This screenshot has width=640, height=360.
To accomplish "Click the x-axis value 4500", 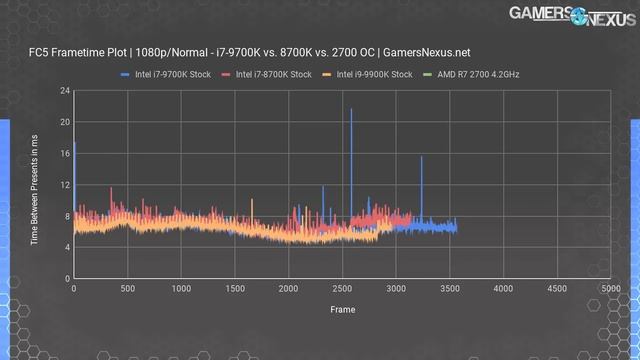I will tap(557, 289).
